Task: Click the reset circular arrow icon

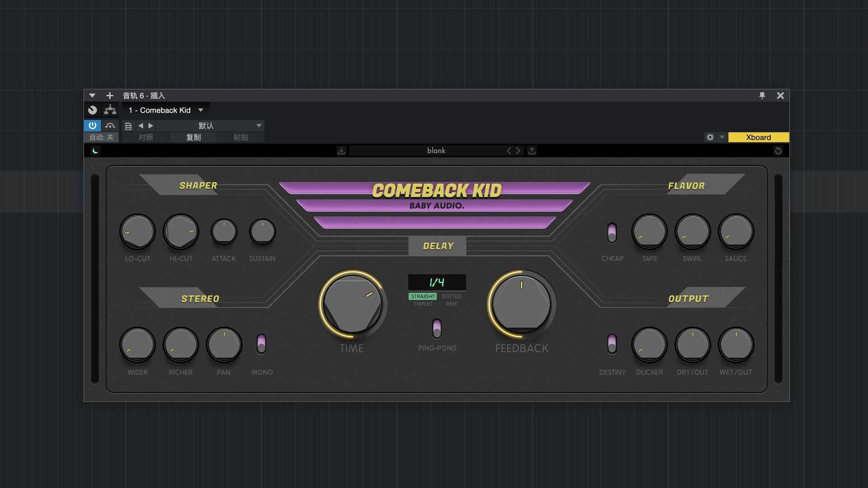Action: pyautogui.click(x=778, y=151)
